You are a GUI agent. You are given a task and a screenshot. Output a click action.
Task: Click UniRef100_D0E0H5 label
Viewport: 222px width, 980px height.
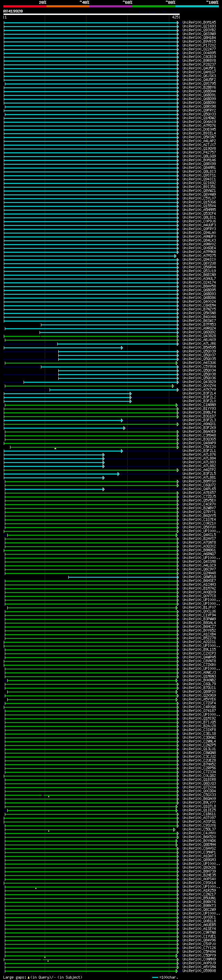pyautogui.click(x=199, y=129)
